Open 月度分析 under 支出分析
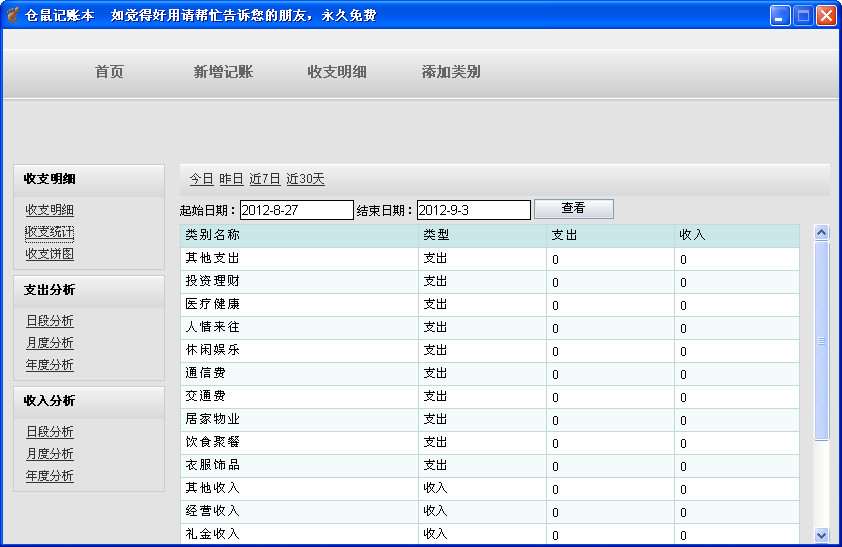Image resolution: width=842 pixels, height=547 pixels. [x=49, y=343]
